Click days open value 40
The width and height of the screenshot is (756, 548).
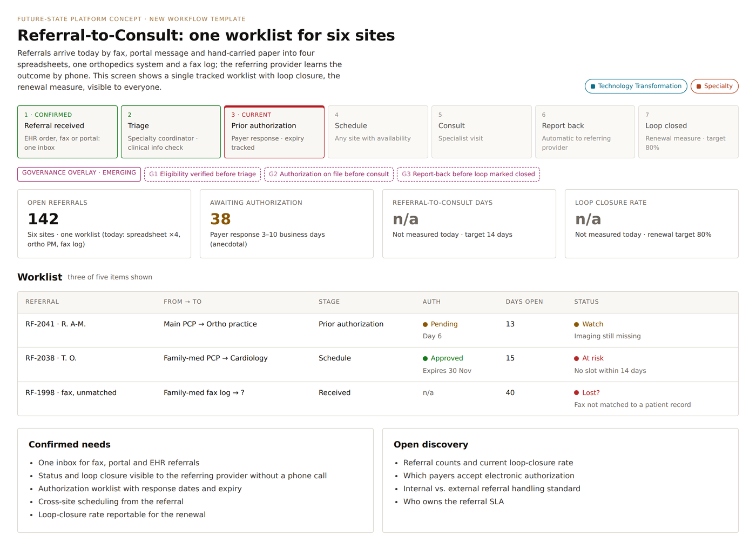[x=510, y=393]
